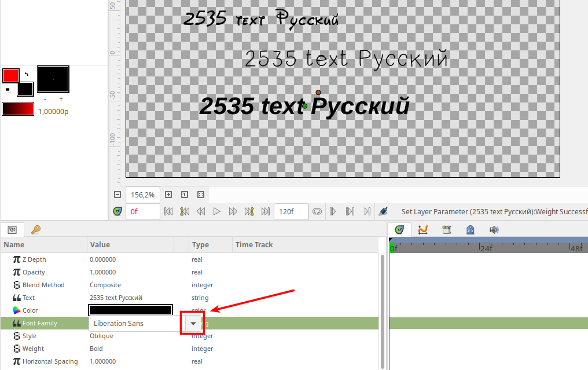Screen dimensions: 588x370
Task: Click the Bold value of Weight parameter
Action: coord(96,349)
